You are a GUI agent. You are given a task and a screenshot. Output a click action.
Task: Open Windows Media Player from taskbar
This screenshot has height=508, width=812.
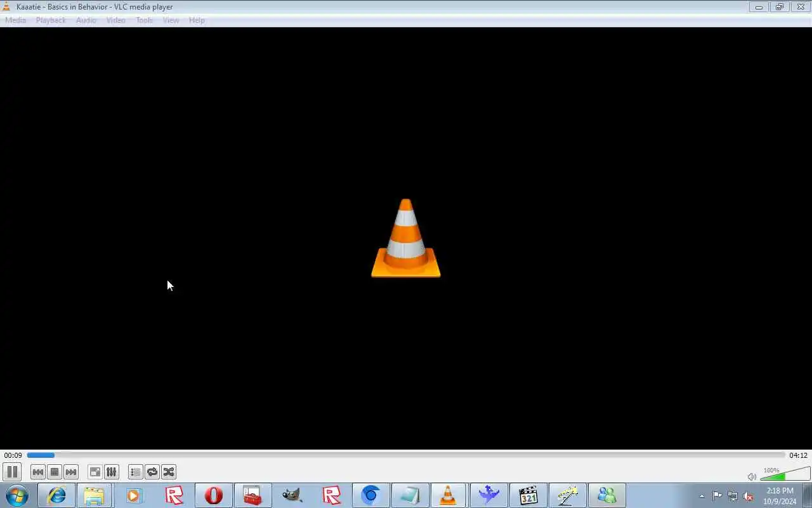[x=134, y=495]
